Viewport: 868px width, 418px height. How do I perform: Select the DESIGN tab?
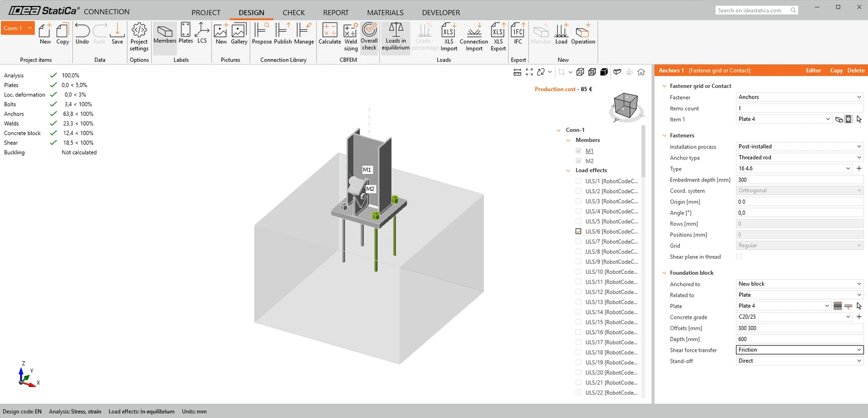252,12
